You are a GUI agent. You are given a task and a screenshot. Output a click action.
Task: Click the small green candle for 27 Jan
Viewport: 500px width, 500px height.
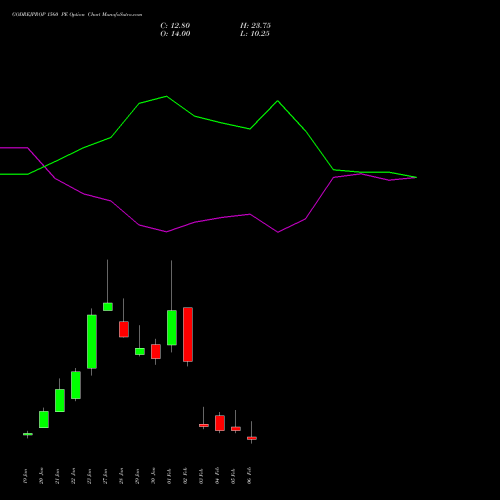[x=108, y=307]
